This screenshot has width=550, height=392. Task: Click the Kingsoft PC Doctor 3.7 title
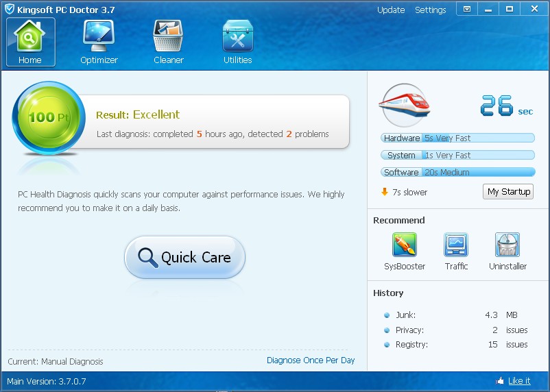coord(66,10)
